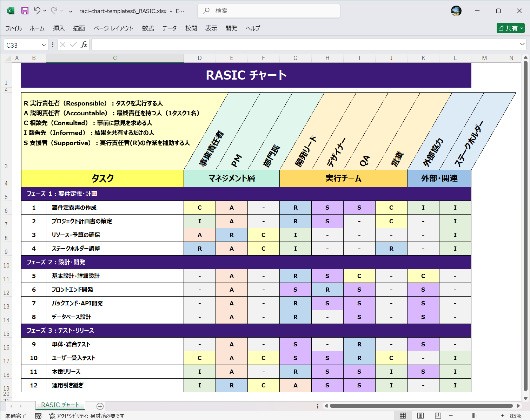Open the ヘルプ ribbon tab
The width and height of the screenshot is (530, 420).
(x=253, y=28)
